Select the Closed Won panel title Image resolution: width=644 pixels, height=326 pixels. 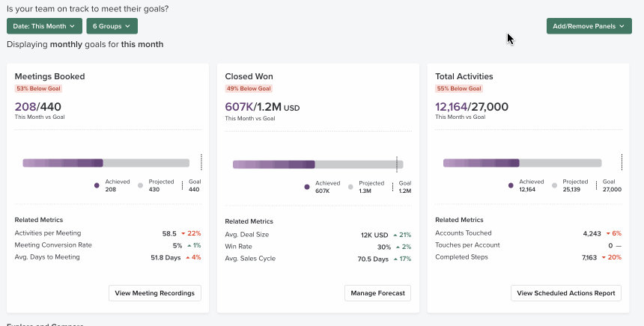pos(249,76)
